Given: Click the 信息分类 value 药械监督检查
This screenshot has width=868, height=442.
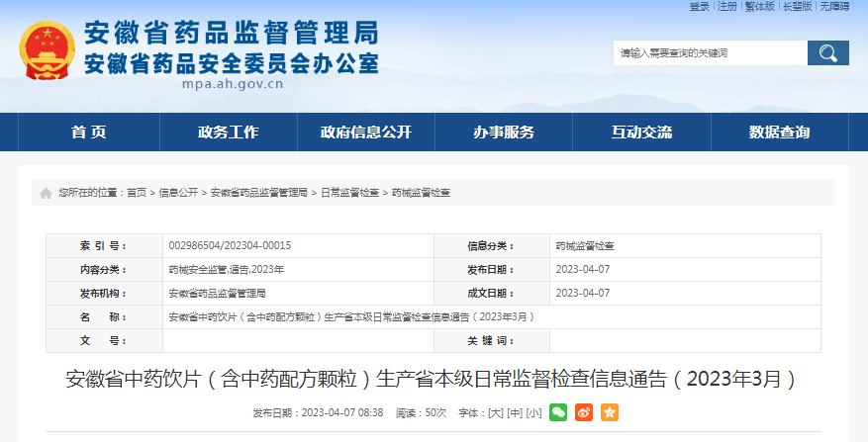Looking at the screenshot, I should click(585, 245).
